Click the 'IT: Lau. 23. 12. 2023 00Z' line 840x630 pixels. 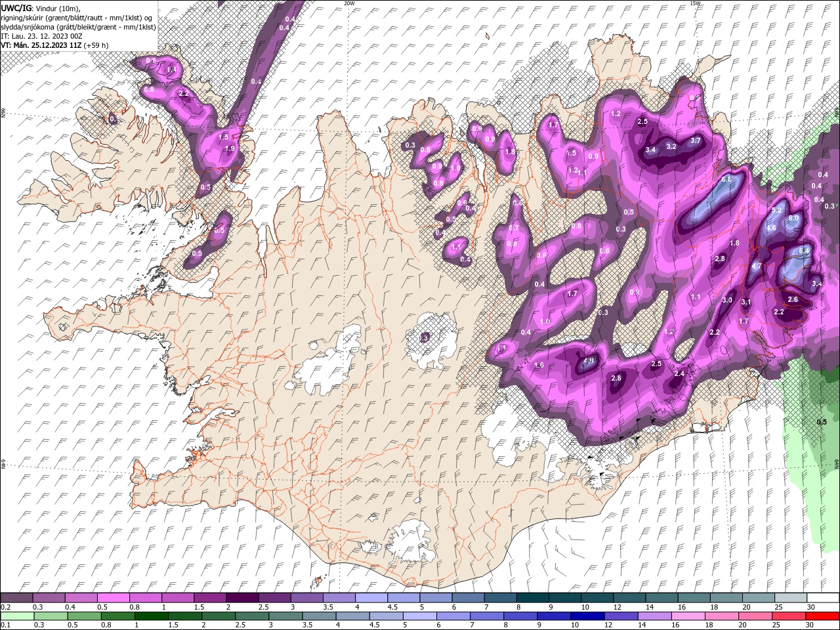click(x=41, y=36)
